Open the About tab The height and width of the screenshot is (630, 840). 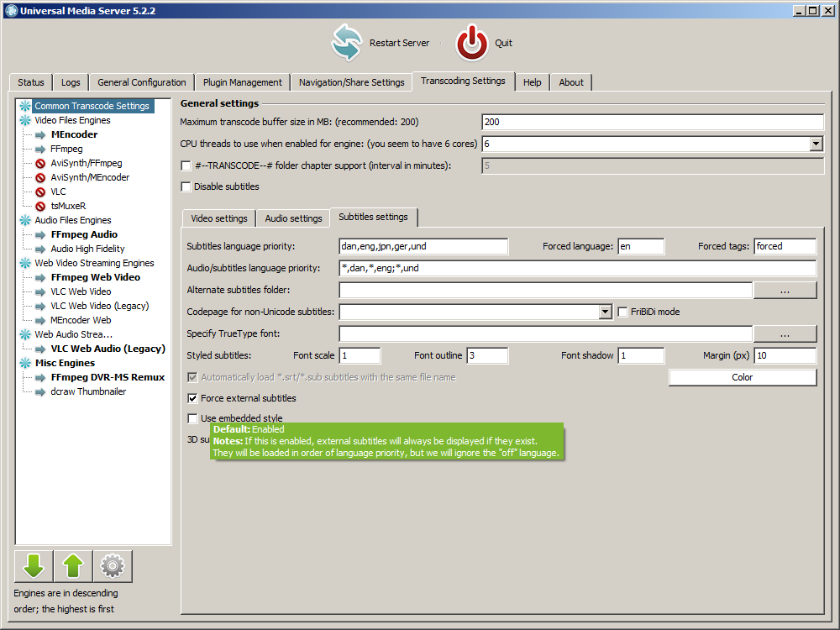571,82
